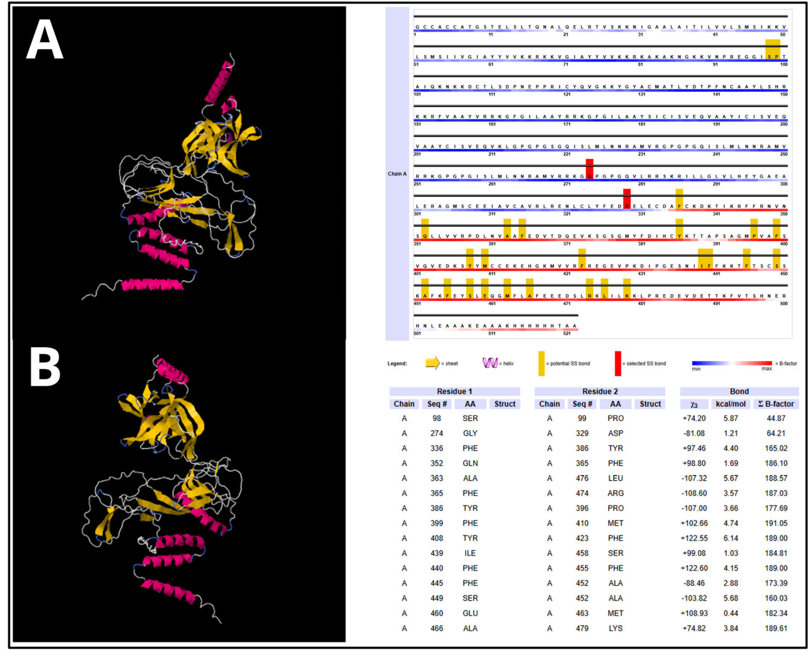The height and width of the screenshot is (658, 812).
Task: Click the Seq # value 274
Action: 437,433
